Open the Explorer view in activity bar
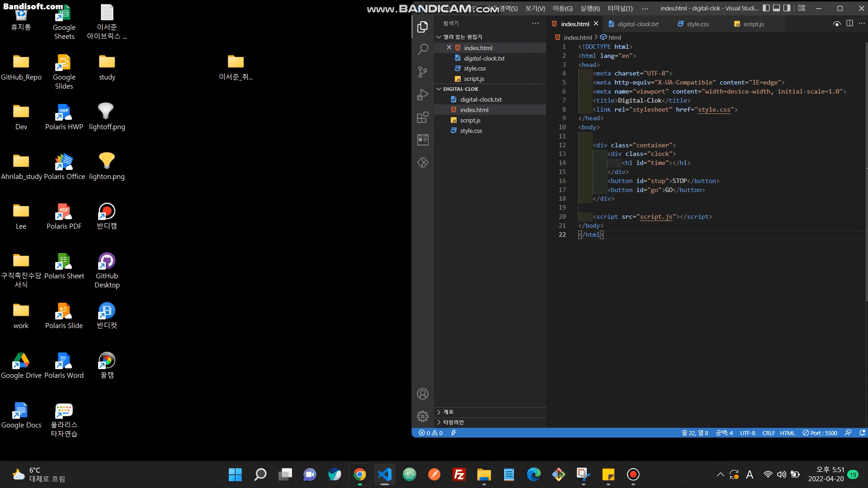Image resolution: width=868 pixels, height=488 pixels. (x=423, y=27)
